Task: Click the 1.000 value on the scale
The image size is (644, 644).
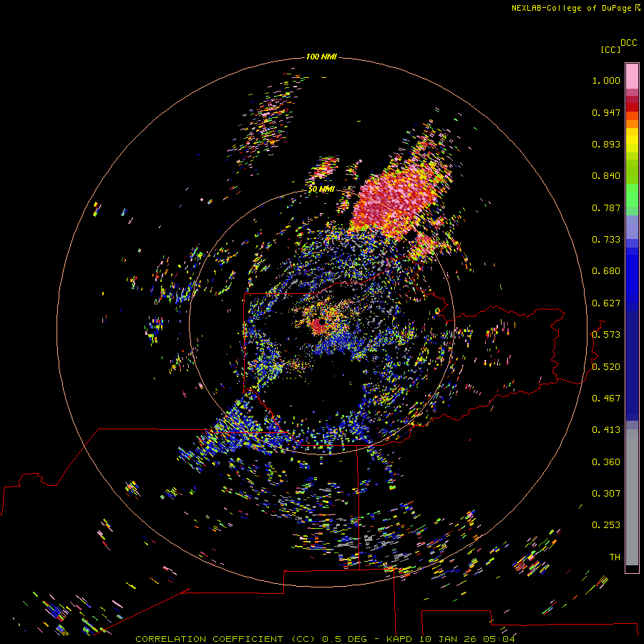Action: [x=606, y=80]
